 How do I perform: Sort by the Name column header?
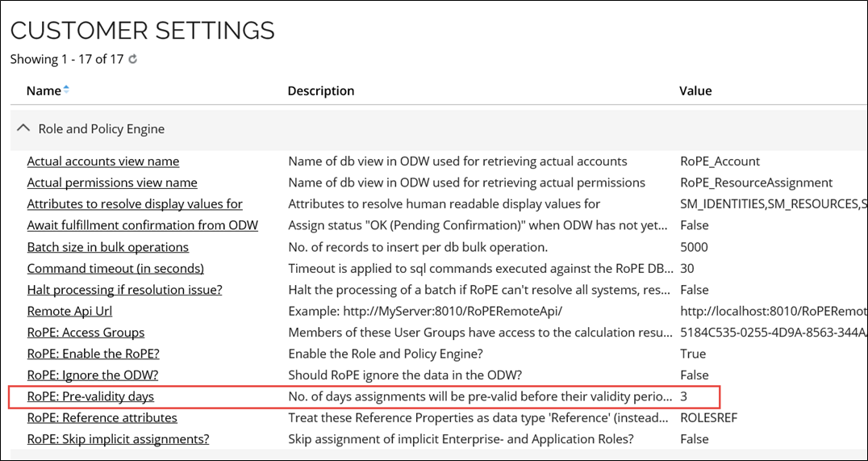coord(44,90)
